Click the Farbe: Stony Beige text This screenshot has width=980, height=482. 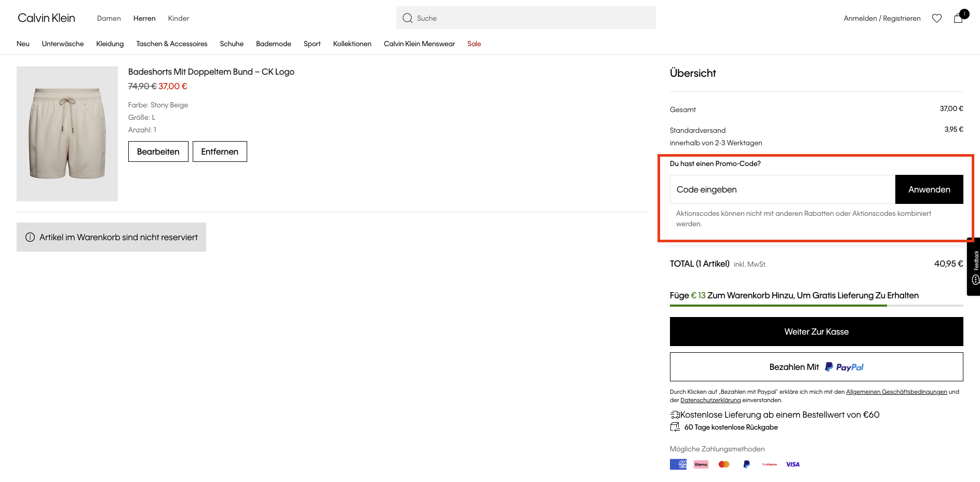[x=158, y=105]
